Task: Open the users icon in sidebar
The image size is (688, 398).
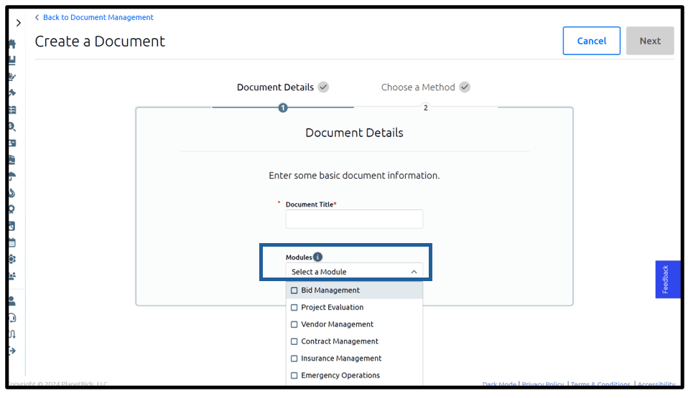Action: pos(12,276)
